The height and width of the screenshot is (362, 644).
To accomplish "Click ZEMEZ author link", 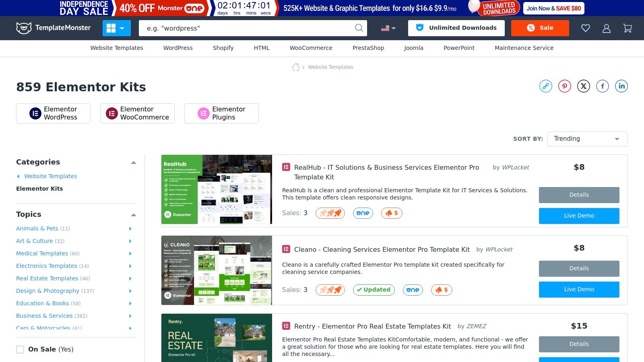I will coord(477,326).
